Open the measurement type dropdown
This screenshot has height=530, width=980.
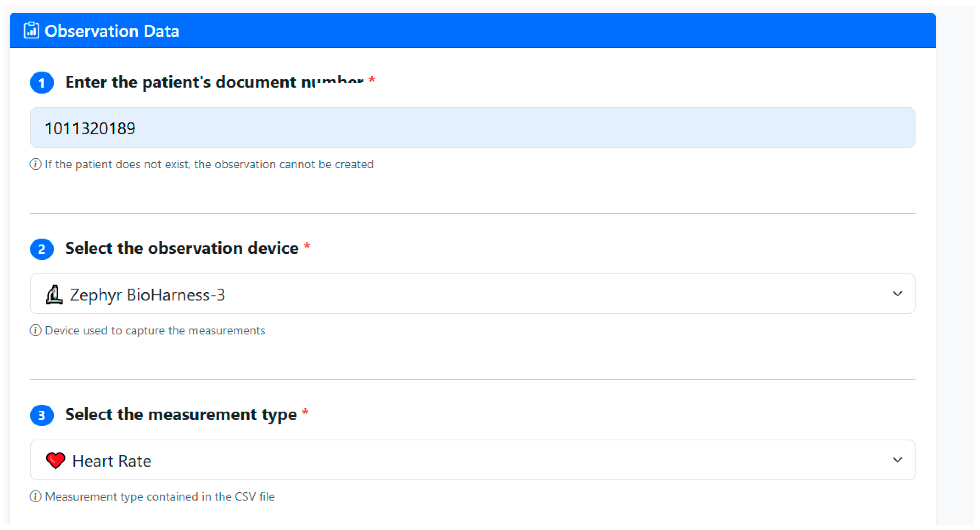click(472, 460)
